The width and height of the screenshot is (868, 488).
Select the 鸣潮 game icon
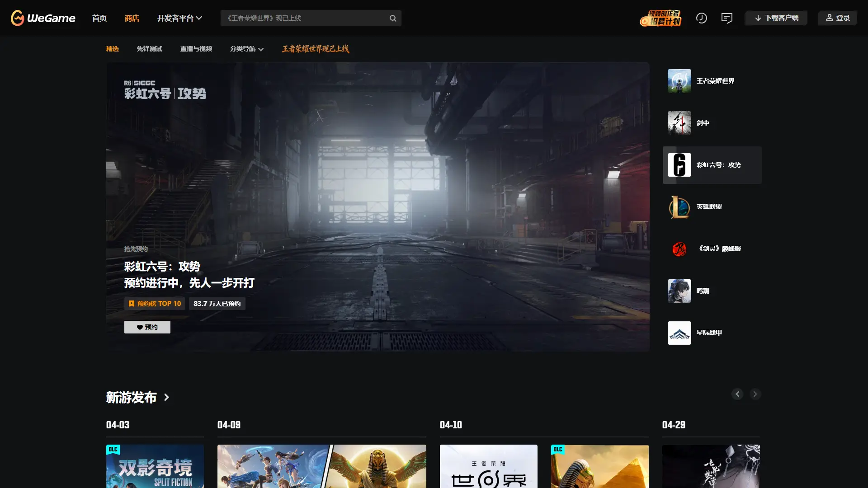tap(679, 291)
